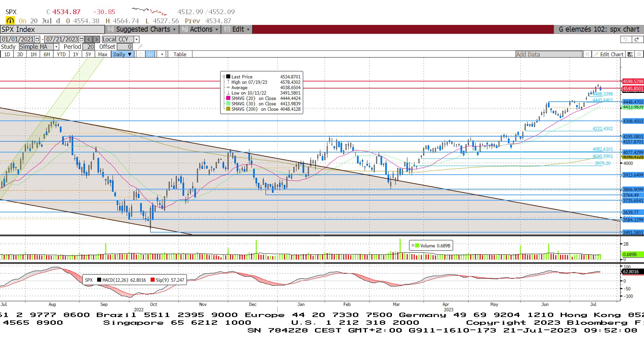
Task: Select the 3D range tab
Action: (x=20, y=54)
